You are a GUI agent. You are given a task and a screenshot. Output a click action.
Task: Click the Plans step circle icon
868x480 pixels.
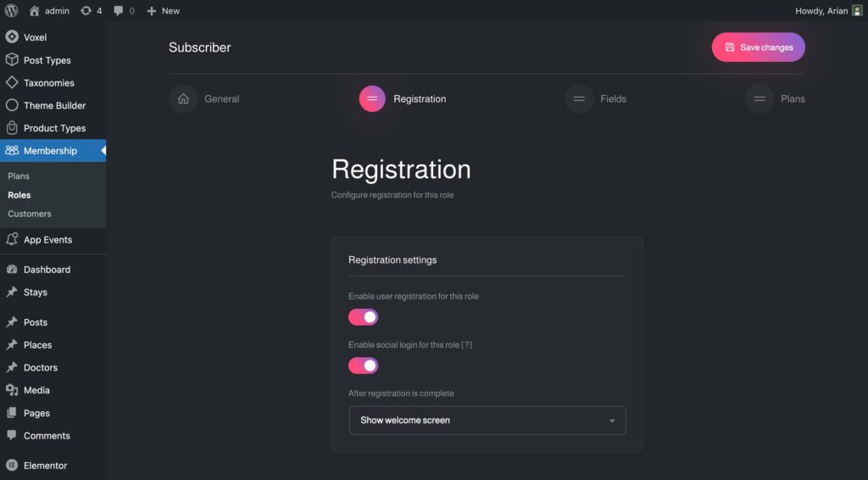[x=759, y=99]
